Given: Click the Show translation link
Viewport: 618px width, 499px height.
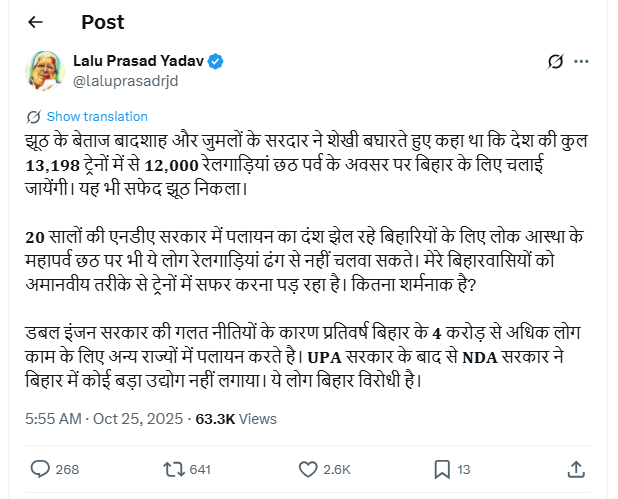Looking at the screenshot, I should click(x=97, y=116).
